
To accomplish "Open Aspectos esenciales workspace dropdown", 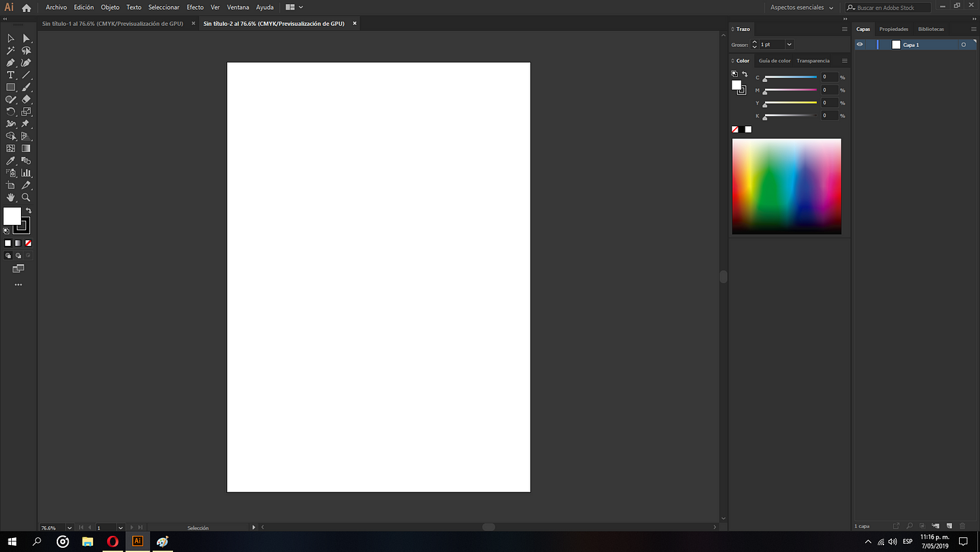I will (x=801, y=8).
